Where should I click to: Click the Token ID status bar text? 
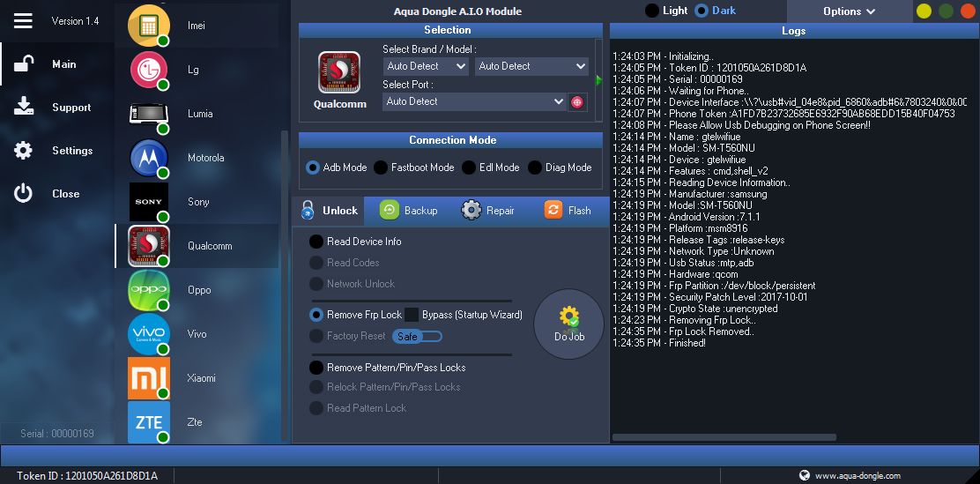coord(87,476)
